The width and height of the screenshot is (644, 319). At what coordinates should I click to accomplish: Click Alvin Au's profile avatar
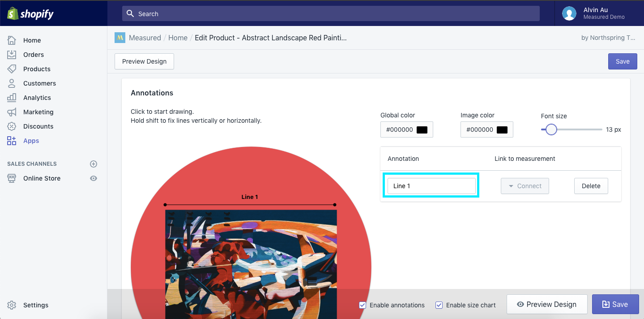pyautogui.click(x=569, y=13)
